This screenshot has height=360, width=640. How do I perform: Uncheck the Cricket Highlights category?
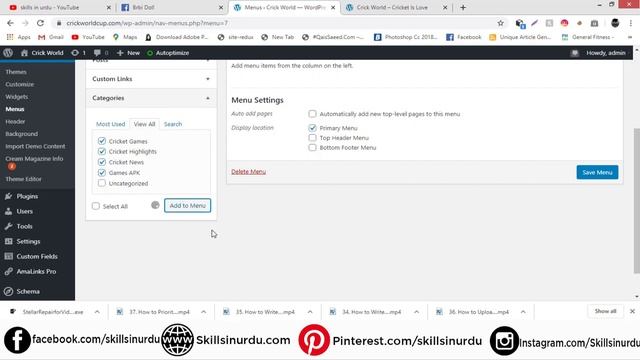click(x=102, y=151)
